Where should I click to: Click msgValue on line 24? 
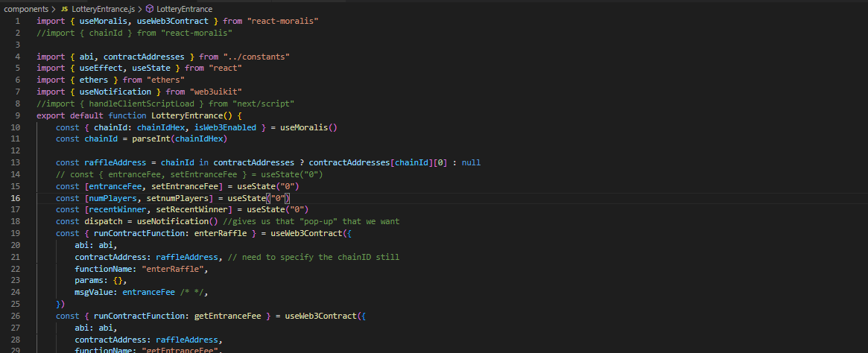(94, 292)
